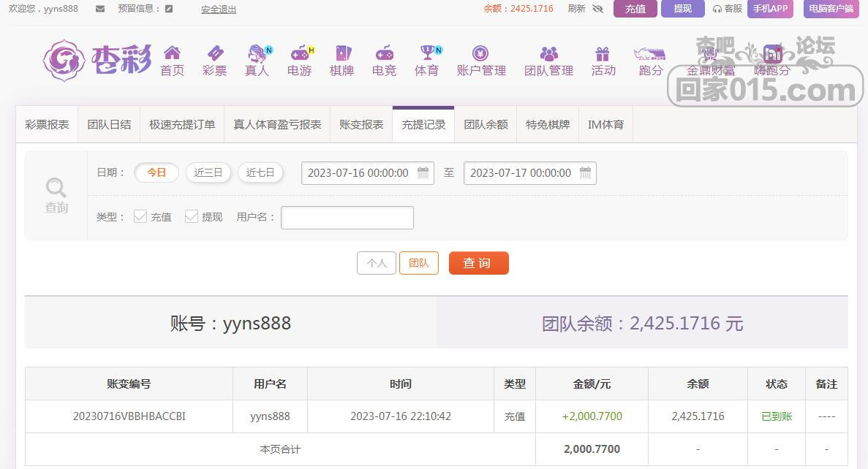
Task: Open start date calendar picker icon
Action: click(x=423, y=172)
